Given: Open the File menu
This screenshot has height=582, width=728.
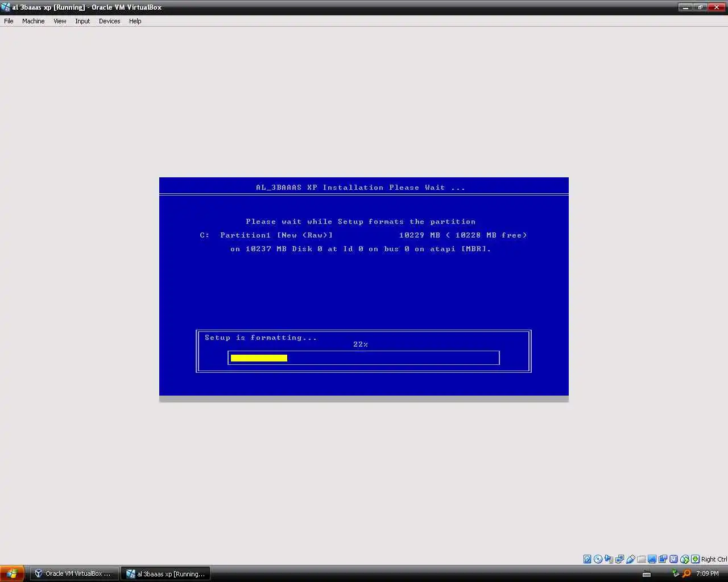Looking at the screenshot, I should point(9,21).
